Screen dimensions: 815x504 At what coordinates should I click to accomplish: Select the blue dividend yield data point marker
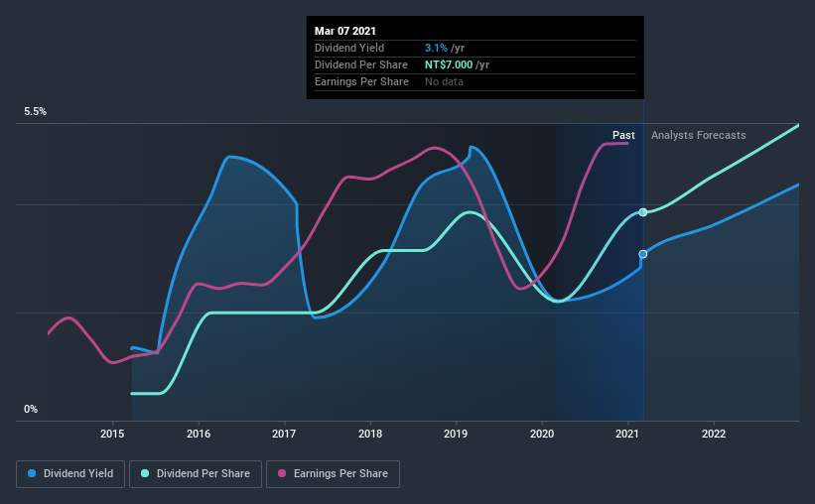pos(643,254)
